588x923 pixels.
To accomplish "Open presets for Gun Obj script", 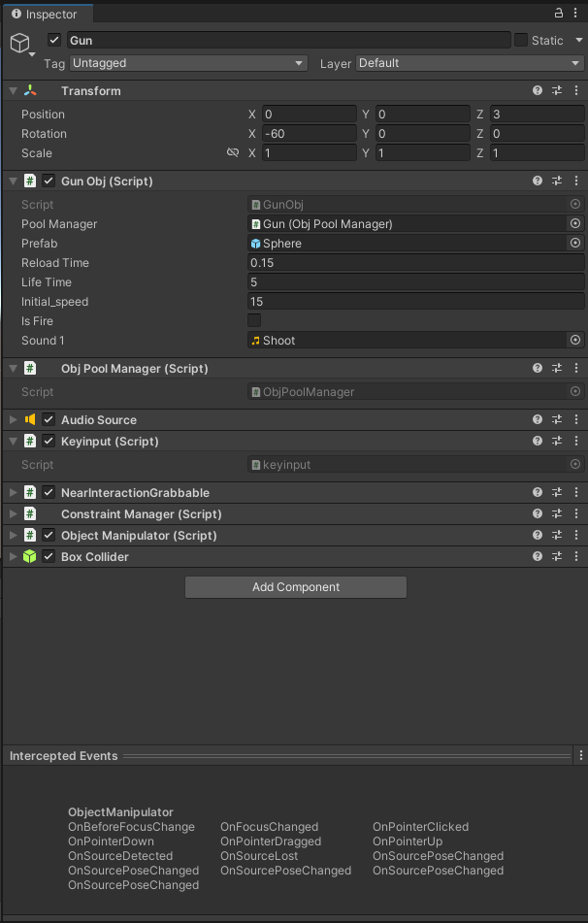I will point(557,181).
